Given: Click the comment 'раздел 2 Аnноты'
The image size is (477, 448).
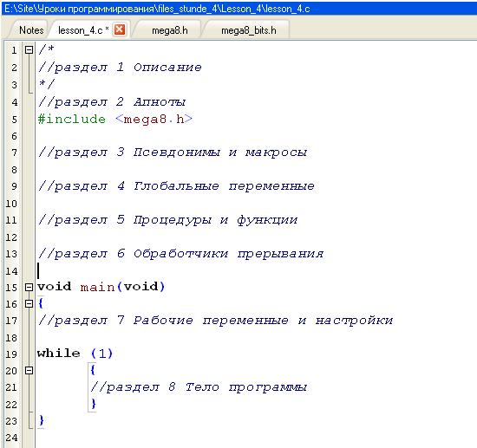Looking at the screenshot, I should click(112, 102).
